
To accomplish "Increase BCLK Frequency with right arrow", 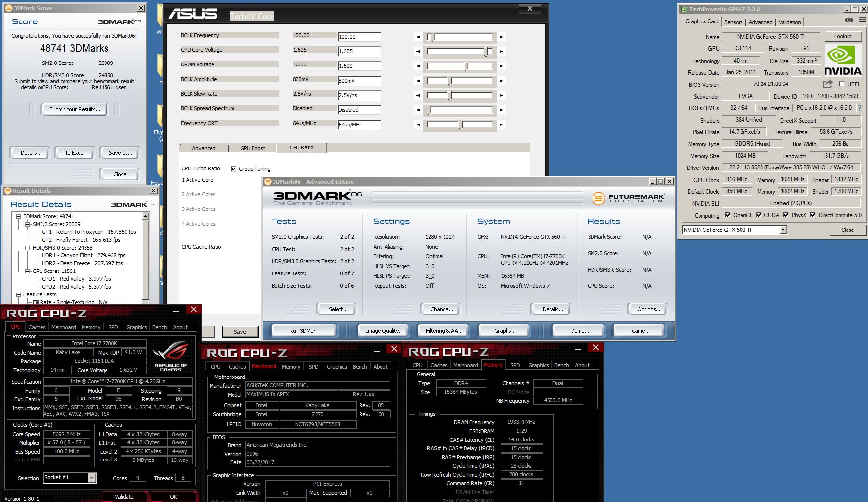I will (x=501, y=37).
